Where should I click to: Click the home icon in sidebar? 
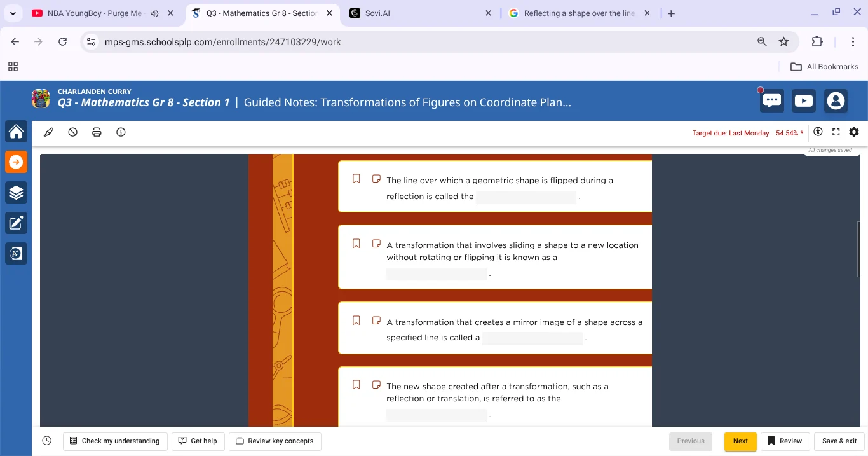(17, 132)
